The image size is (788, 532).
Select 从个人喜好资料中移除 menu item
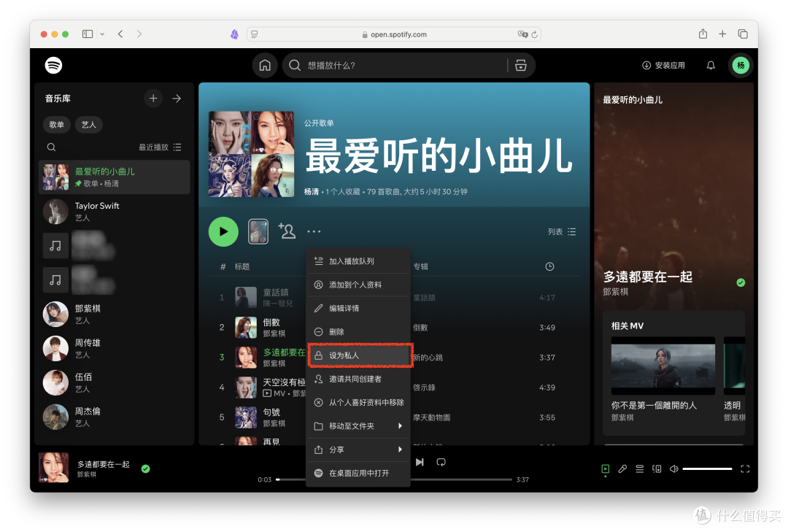359,402
